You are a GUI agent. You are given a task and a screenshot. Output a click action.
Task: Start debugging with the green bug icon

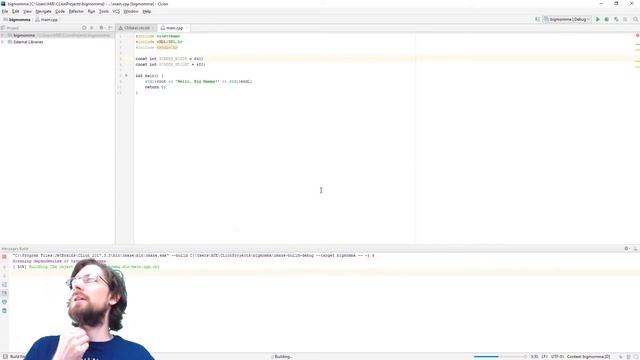point(607,19)
